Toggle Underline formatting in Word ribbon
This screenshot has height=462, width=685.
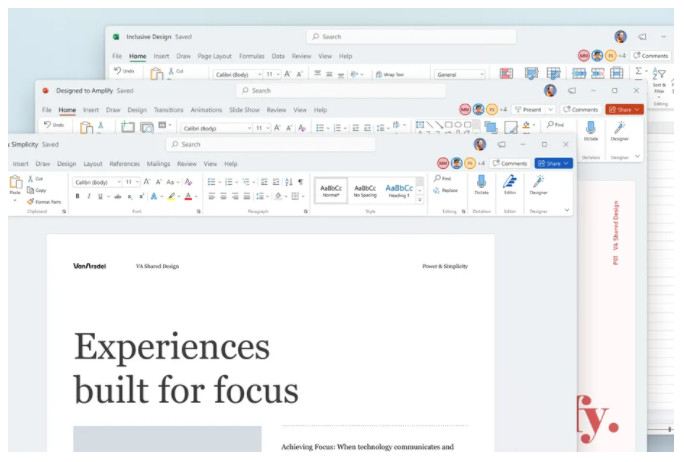[100, 196]
